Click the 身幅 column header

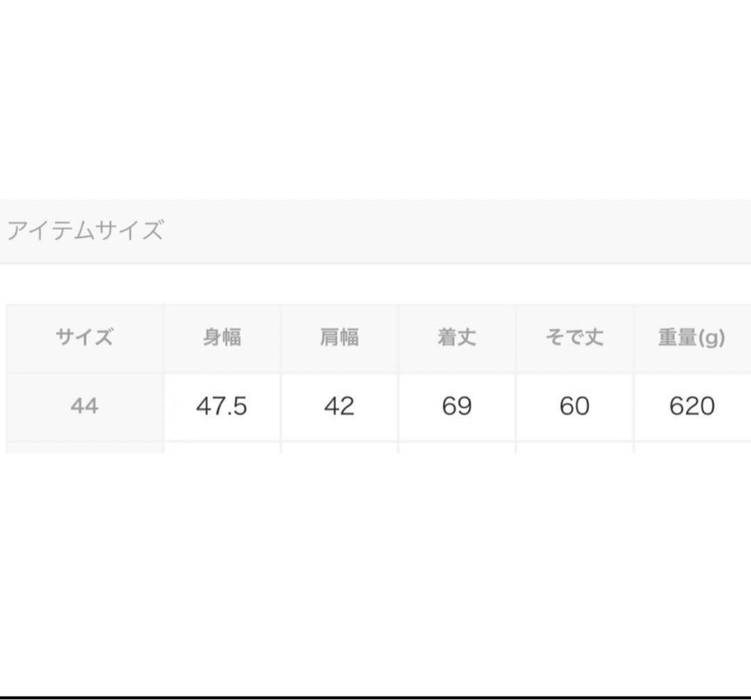[x=222, y=338]
